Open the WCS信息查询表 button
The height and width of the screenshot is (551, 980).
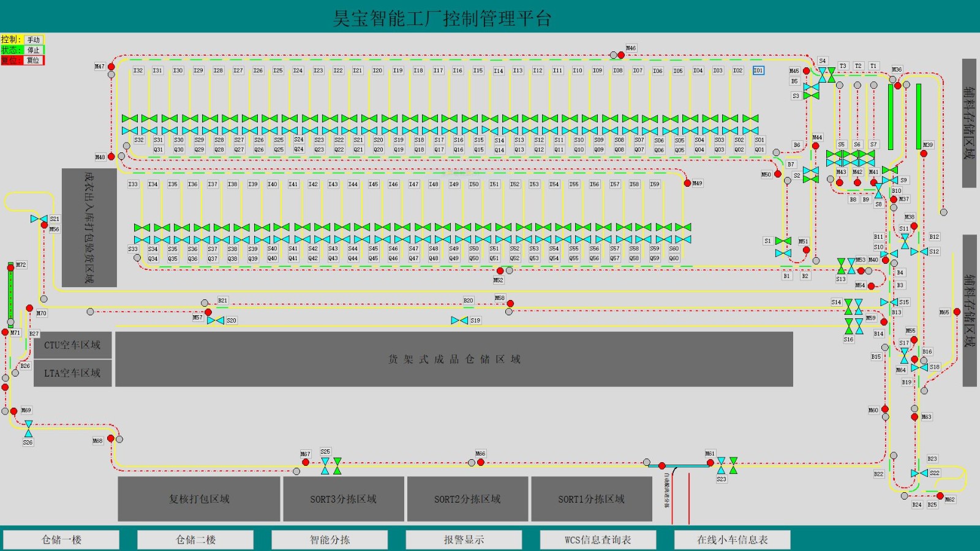598,539
